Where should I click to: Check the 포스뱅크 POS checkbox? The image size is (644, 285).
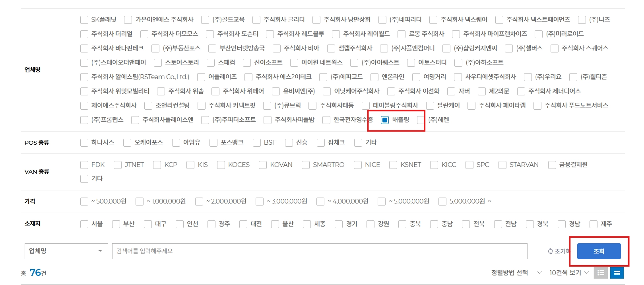tap(213, 142)
